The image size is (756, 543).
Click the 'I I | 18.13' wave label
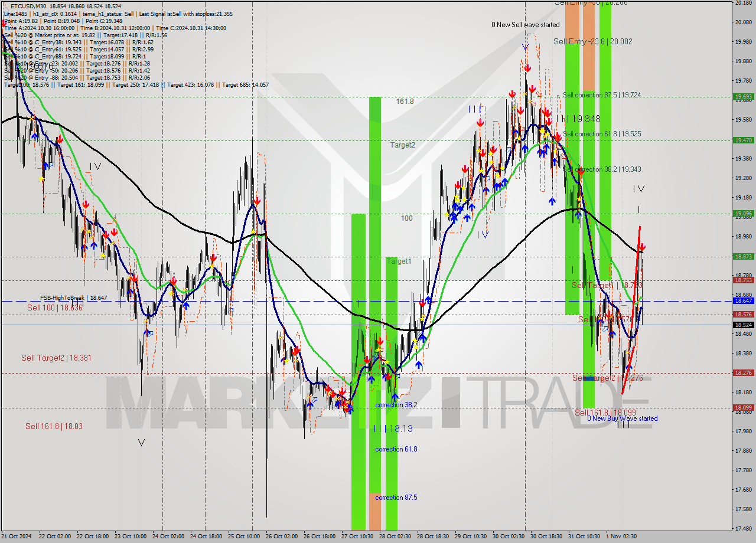click(393, 428)
